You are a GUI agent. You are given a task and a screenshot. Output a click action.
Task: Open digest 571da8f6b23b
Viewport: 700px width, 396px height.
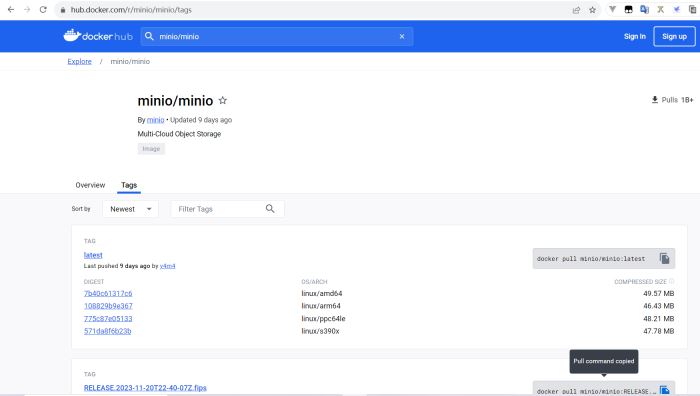point(108,331)
